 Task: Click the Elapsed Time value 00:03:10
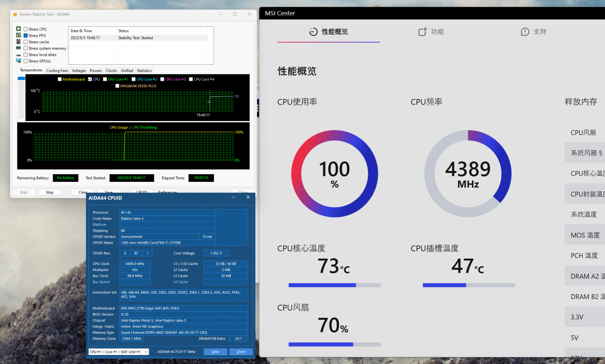pyautogui.click(x=201, y=178)
